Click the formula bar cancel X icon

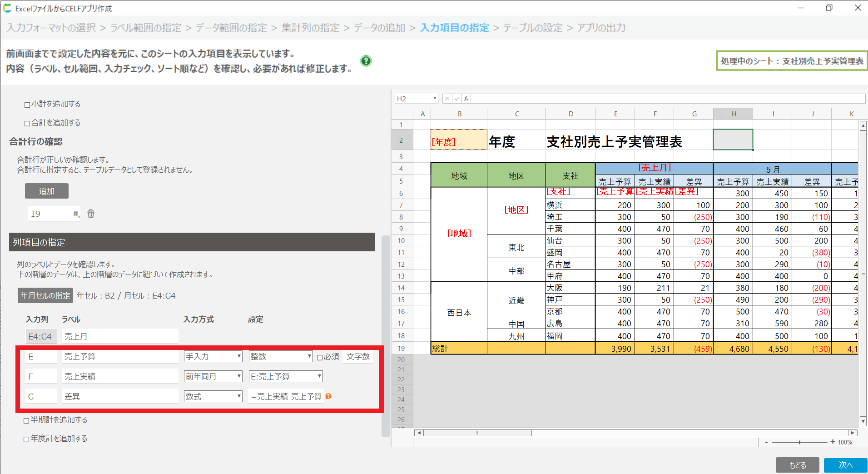pyautogui.click(x=447, y=99)
